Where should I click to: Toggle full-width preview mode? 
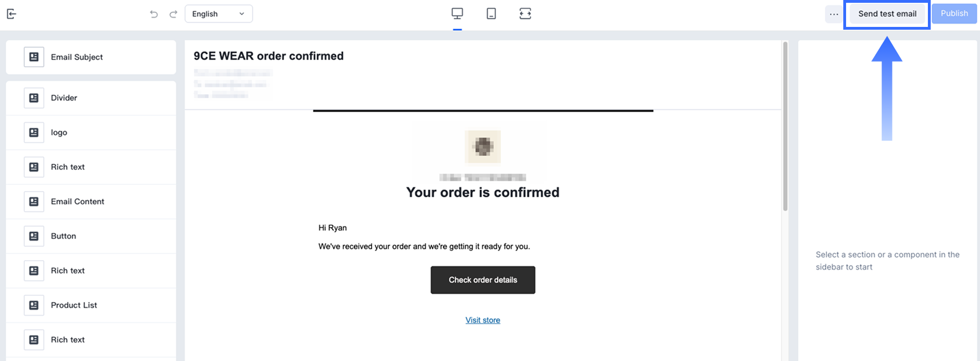525,13
